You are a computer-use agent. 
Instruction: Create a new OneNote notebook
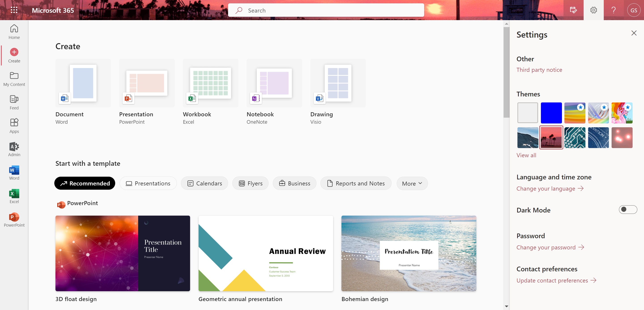tap(274, 92)
